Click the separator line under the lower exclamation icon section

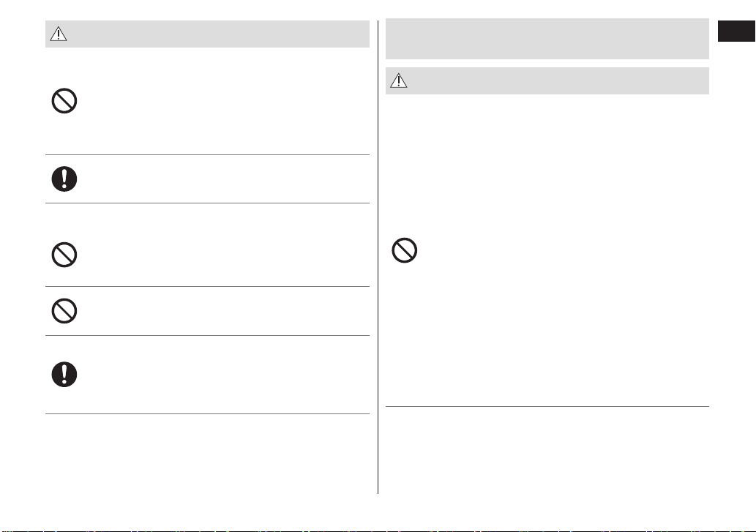coord(207,413)
